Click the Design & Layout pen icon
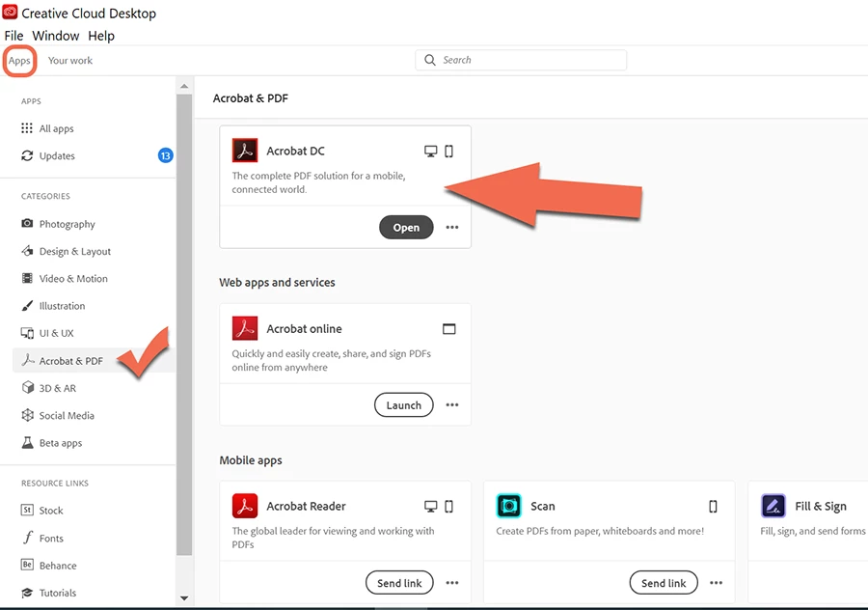Screen dimensions: 868x610 point(27,251)
